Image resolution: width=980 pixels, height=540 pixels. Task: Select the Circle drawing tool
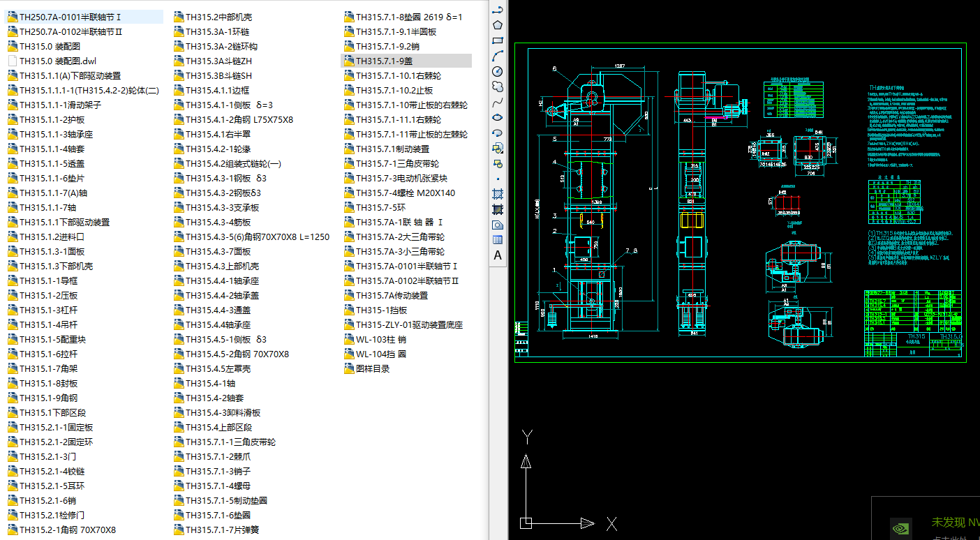tap(497, 71)
